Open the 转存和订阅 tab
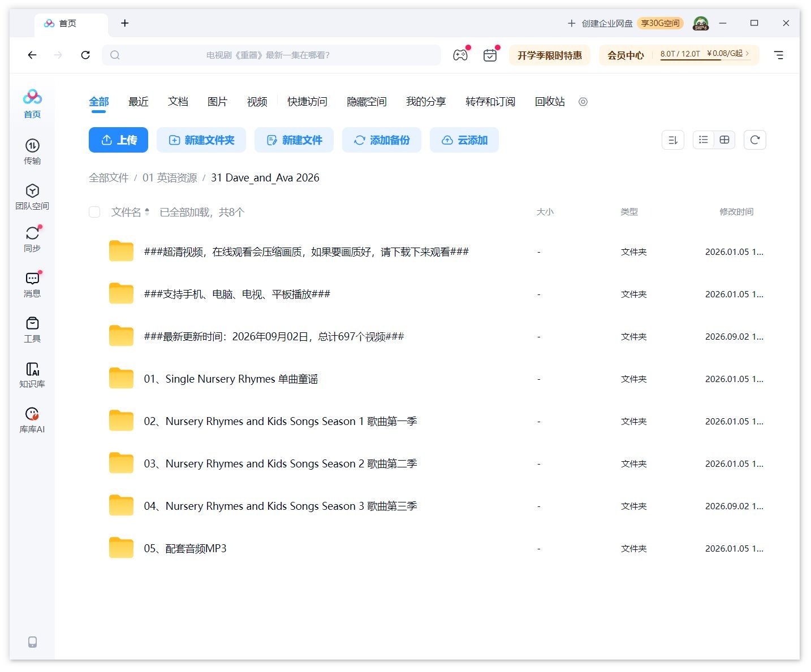Screen dimensions: 811x672 [x=490, y=102]
